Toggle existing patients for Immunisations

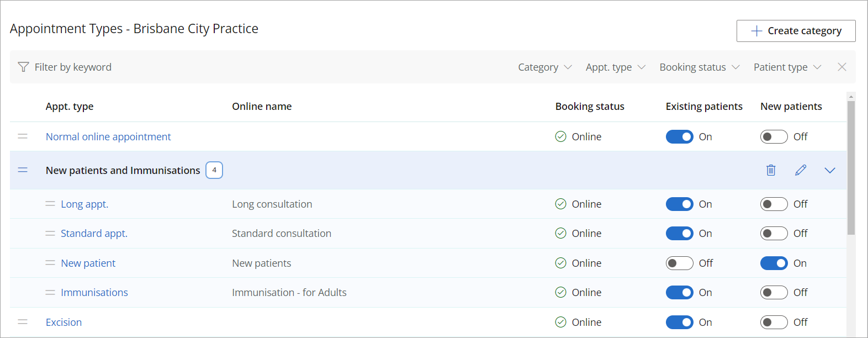679,292
